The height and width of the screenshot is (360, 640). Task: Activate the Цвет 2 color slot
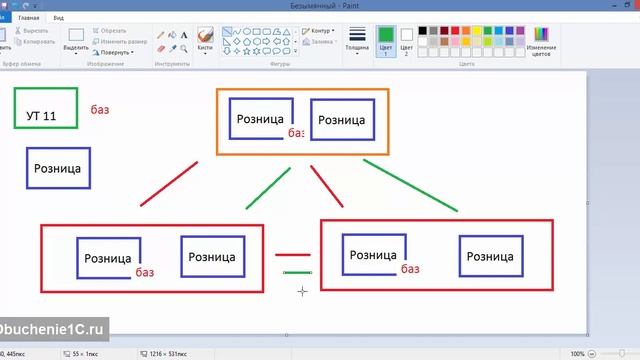(x=407, y=41)
